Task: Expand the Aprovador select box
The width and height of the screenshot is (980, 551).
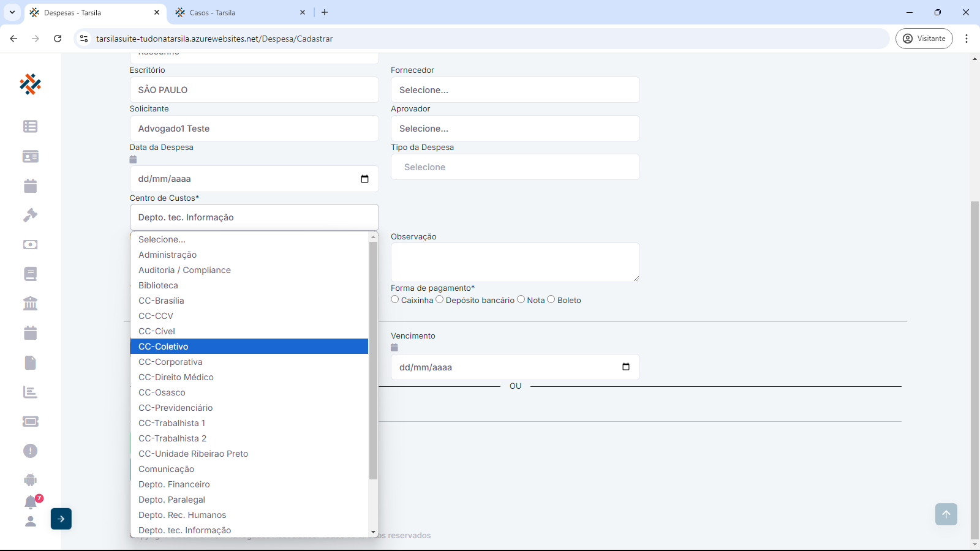Action: pos(515,129)
